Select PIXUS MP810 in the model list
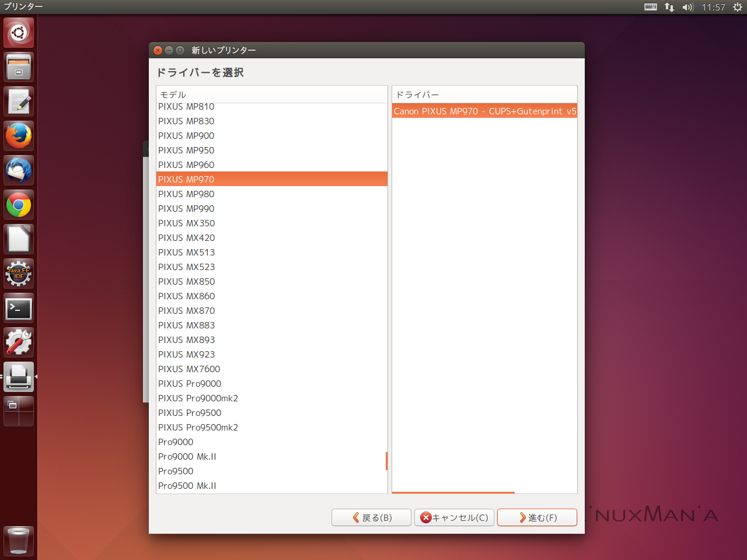 pos(272,107)
